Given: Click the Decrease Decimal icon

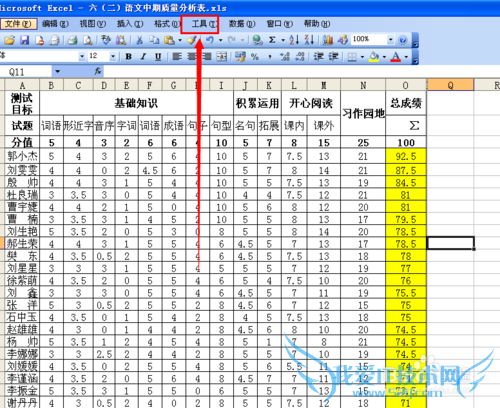Looking at the screenshot, I should click(300, 57).
